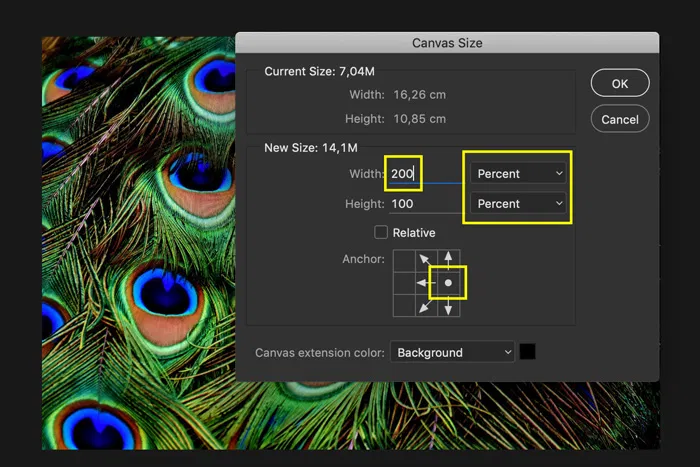Open the black canvas extension color swatch
This screenshot has height=467, width=700.
pyautogui.click(x=528, y=352)
